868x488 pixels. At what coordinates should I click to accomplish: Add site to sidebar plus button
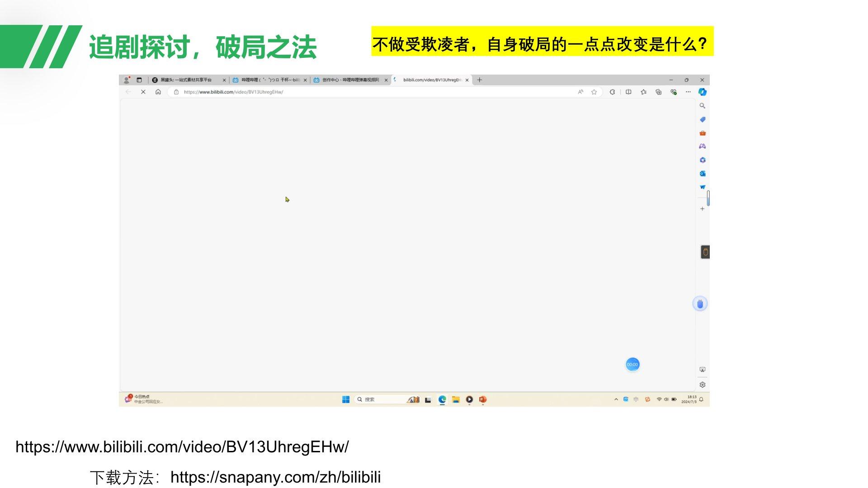(x=702, y=209)
